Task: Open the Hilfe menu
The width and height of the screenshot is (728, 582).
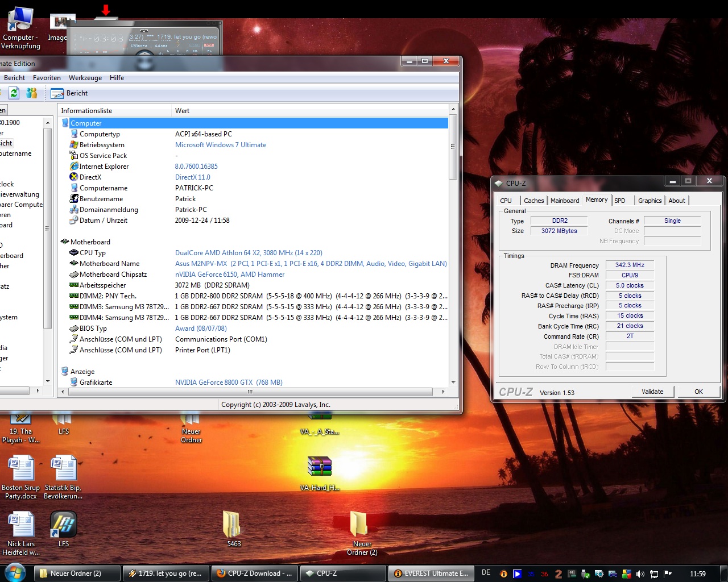Action: (x=117, y=78)
